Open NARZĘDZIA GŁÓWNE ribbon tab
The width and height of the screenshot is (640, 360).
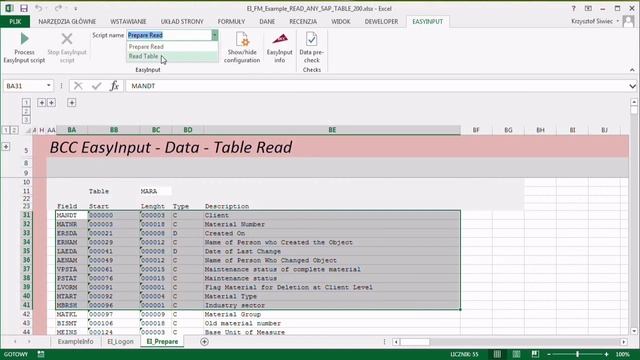[67, 21]
